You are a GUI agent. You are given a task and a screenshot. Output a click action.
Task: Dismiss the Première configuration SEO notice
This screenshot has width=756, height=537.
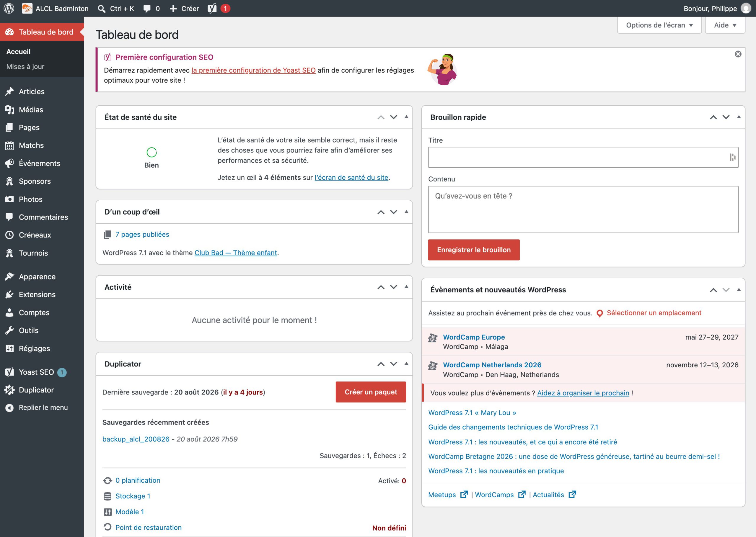coord(738,54)
